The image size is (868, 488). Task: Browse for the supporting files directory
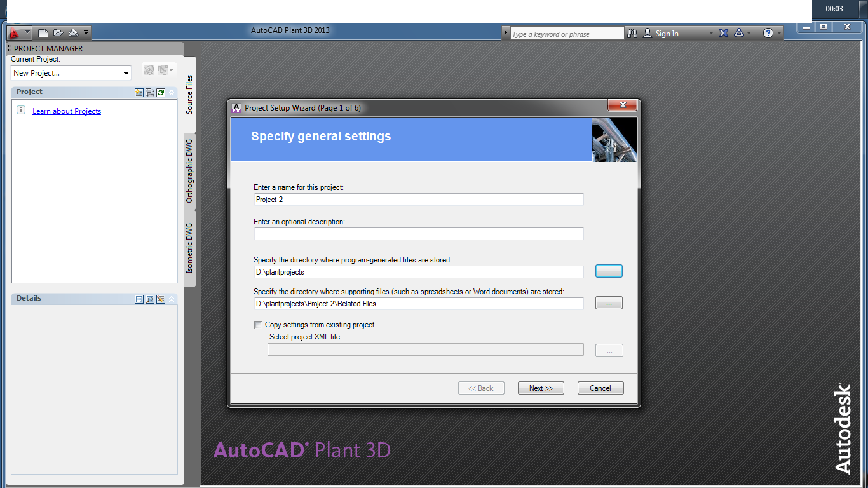(x=609, y=303)
